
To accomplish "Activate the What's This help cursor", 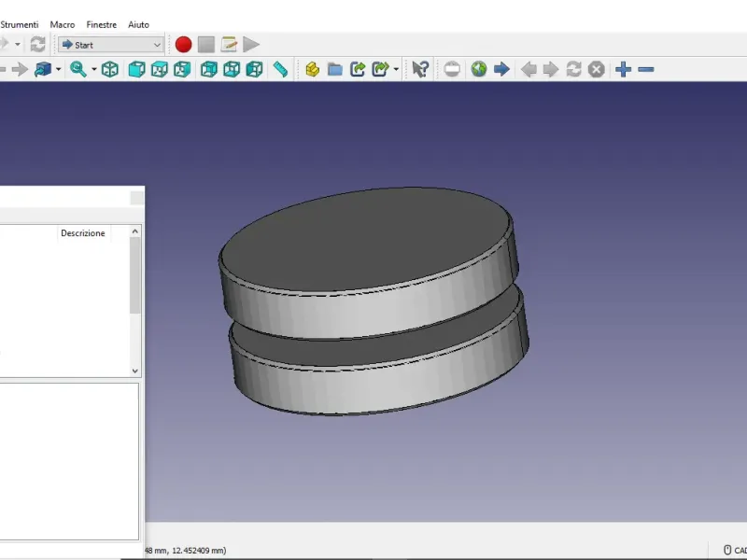I will click(420, 69).
